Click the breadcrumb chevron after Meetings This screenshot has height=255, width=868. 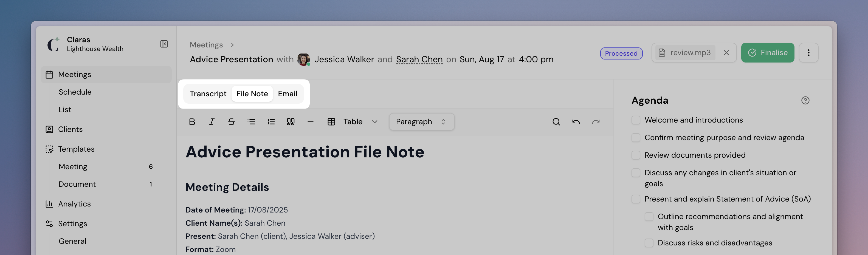click(232, 45)
